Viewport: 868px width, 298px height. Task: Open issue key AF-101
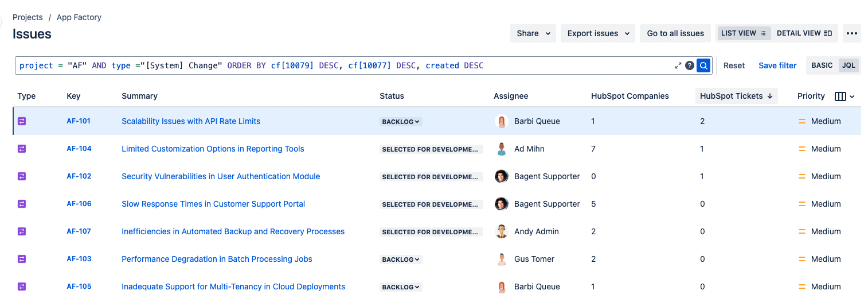(79, 121)
